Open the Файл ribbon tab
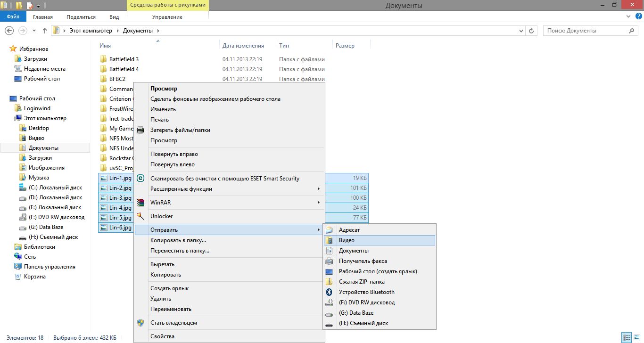Viewport: 644px width, 343px height. coord(13,17)
